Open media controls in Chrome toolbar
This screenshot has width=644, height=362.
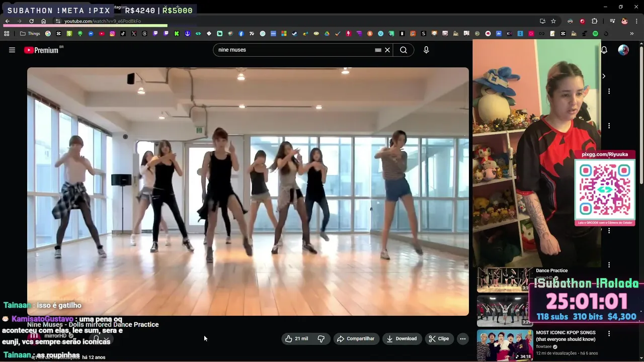coord(612,21)
